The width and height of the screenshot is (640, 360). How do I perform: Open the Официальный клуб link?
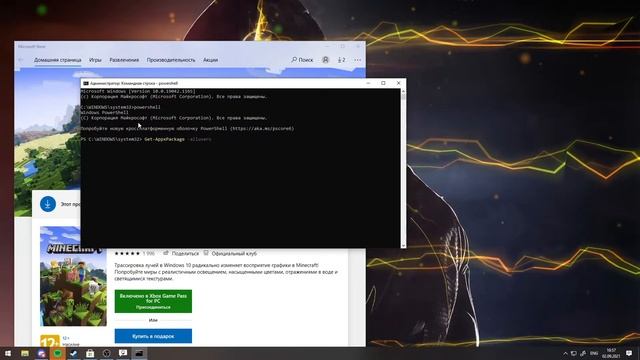[x=230, y=253]
